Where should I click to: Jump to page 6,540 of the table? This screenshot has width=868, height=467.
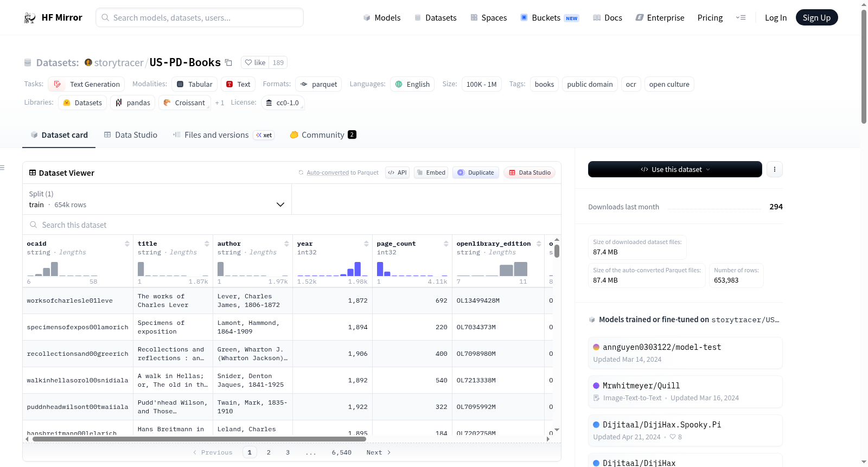click(x=342, y=452)
